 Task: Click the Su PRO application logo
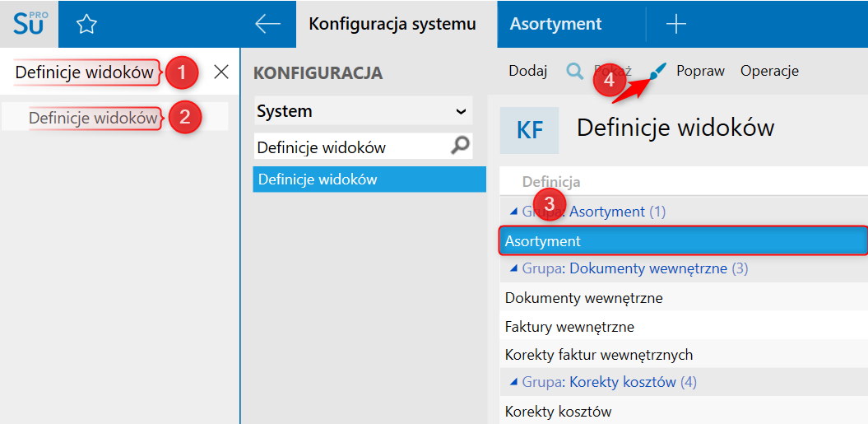click(30, 23)
